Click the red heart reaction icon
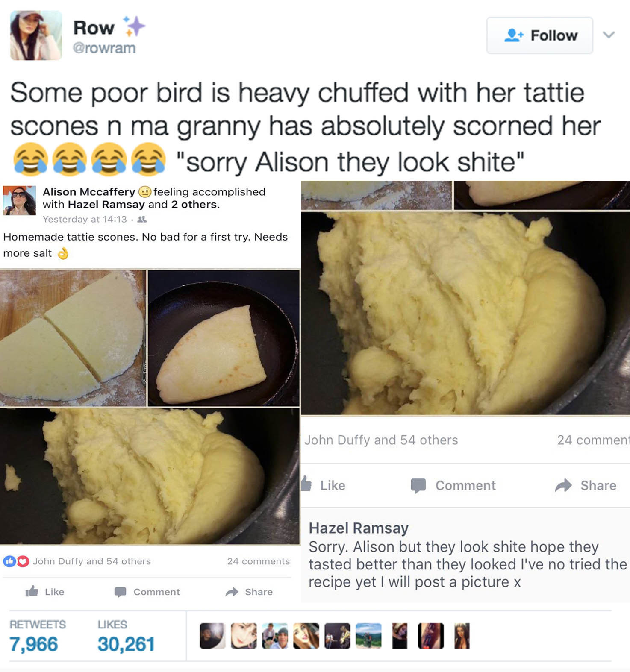 tap(23, 561)
